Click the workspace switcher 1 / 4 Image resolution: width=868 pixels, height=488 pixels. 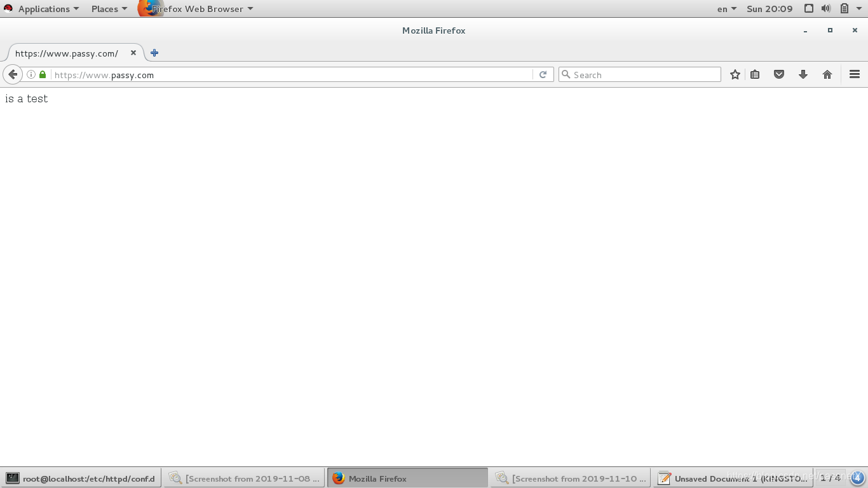tap(830, 478)
